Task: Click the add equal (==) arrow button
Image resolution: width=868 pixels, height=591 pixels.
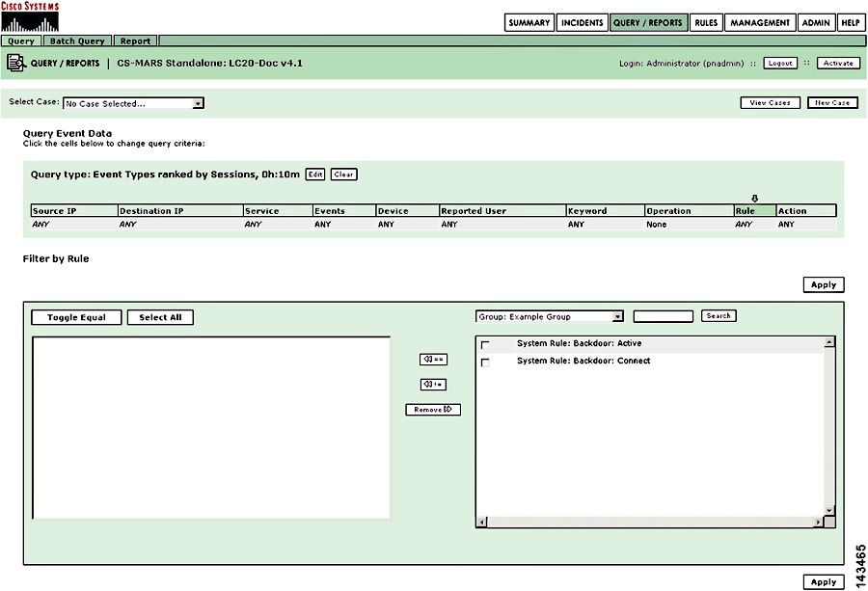Action: [433, 360]
